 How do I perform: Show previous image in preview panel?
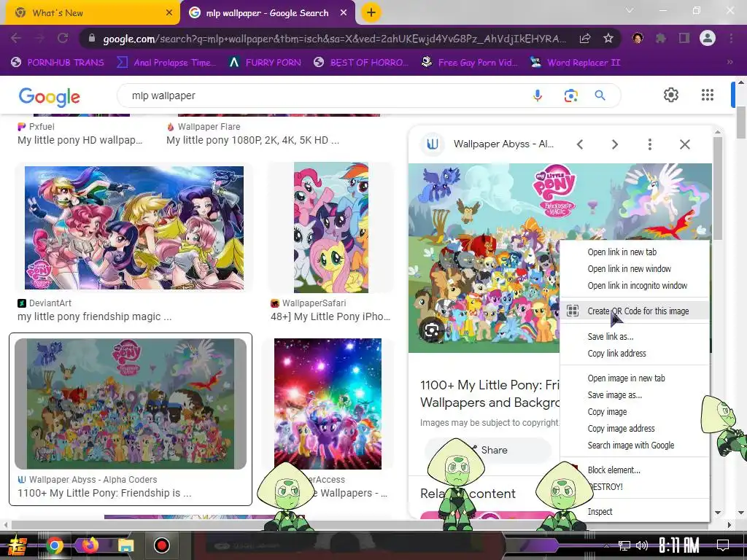580,144
